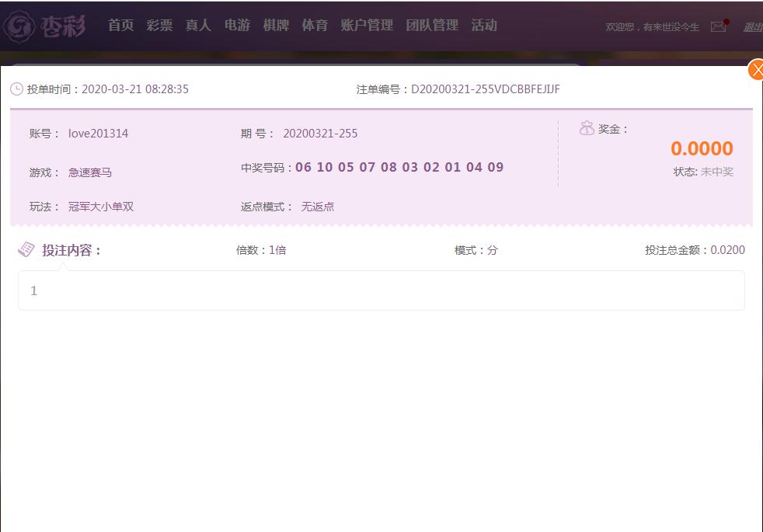The height and width of the screenshot is (532, 763).
Task: Select the 真人 menu item
Action: point(198,26)
